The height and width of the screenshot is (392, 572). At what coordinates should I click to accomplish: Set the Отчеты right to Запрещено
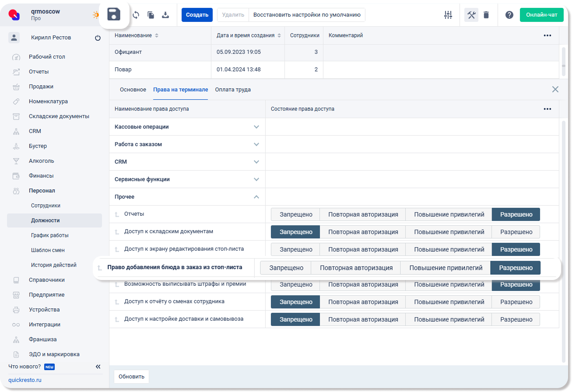[296, 214]
